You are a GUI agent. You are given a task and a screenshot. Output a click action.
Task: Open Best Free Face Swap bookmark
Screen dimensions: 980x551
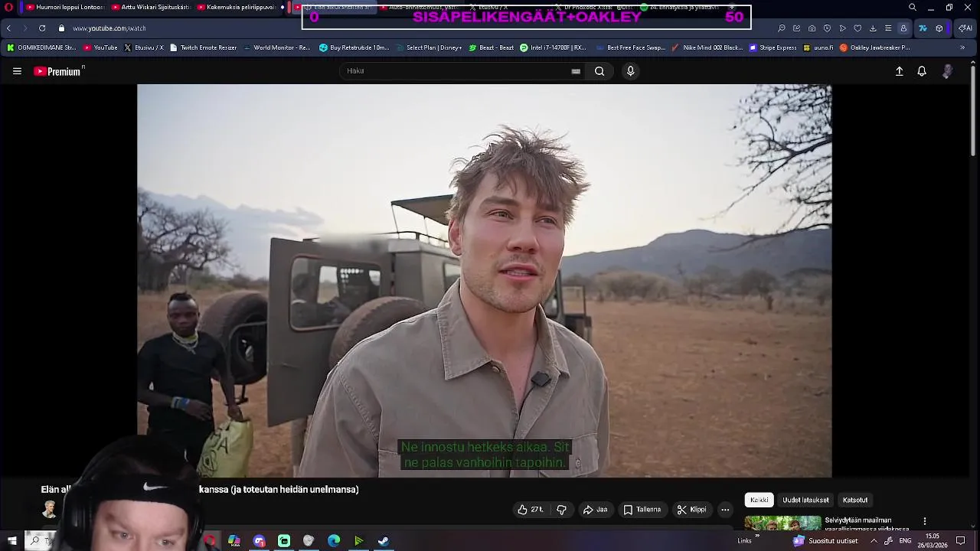[x=629, y=47]
